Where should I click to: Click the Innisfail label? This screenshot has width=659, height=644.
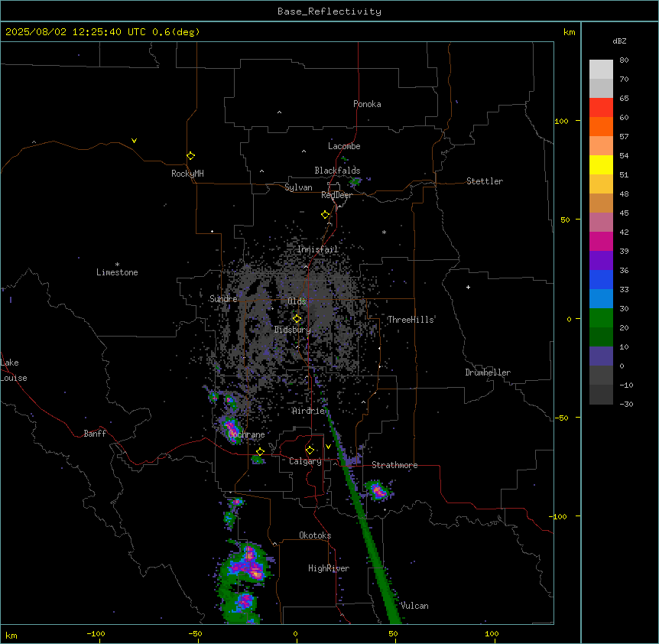(x=318, y=249)
